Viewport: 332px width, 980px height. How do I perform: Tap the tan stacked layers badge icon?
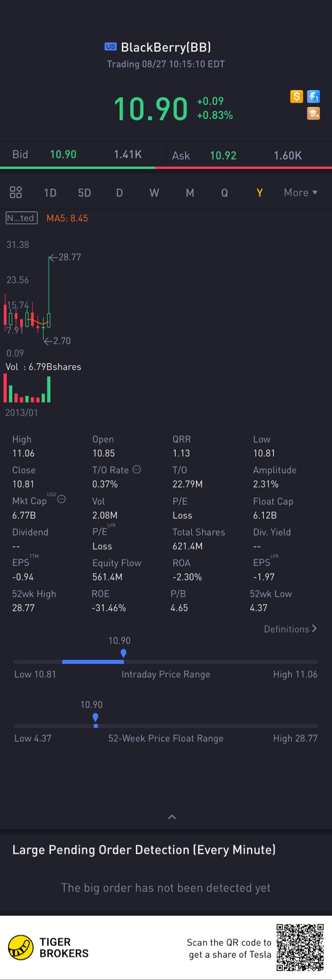point(313,114)
